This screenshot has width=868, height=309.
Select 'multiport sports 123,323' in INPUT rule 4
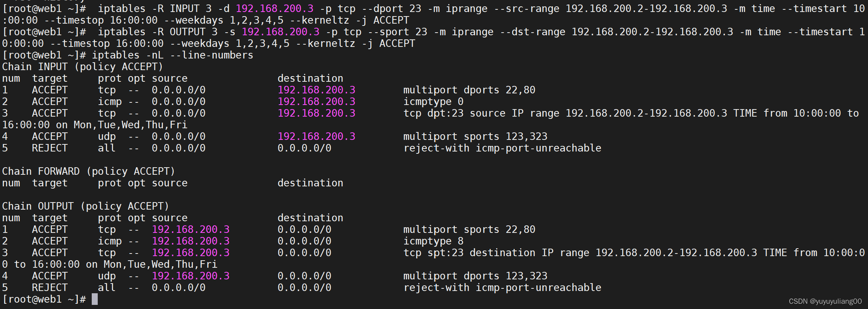tap(475, 136)
